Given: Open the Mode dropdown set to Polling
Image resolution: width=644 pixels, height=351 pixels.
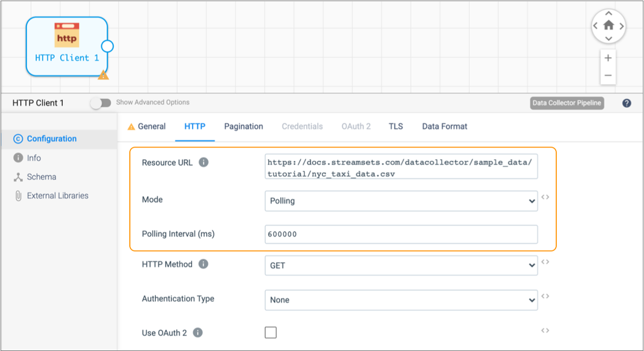Looking at the screenshot, I should click(401, 201).
